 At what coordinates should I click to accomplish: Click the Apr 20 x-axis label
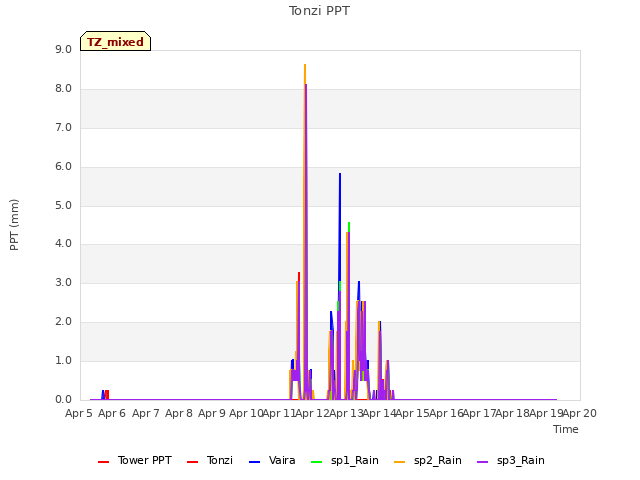(x=580, y=413)
